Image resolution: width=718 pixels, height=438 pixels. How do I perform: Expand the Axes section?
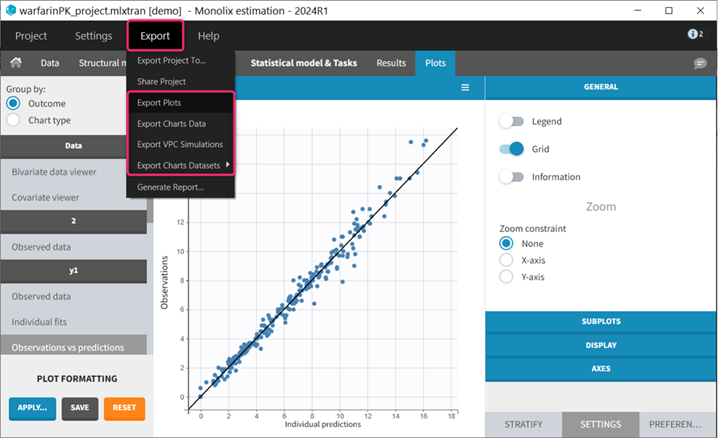tap(600, 367)
